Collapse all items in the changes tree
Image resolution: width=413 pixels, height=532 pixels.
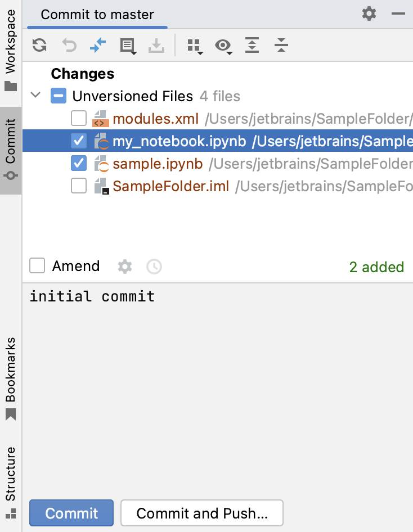pyautogui.click(x=280, y=46)
